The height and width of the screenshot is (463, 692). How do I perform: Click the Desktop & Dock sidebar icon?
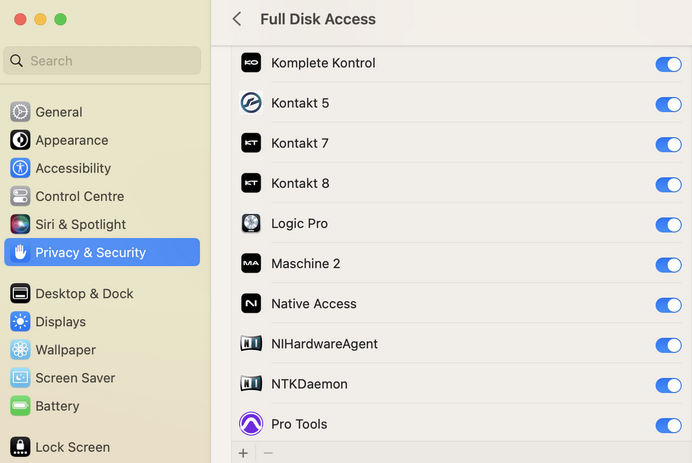click(x=20, y=294)
